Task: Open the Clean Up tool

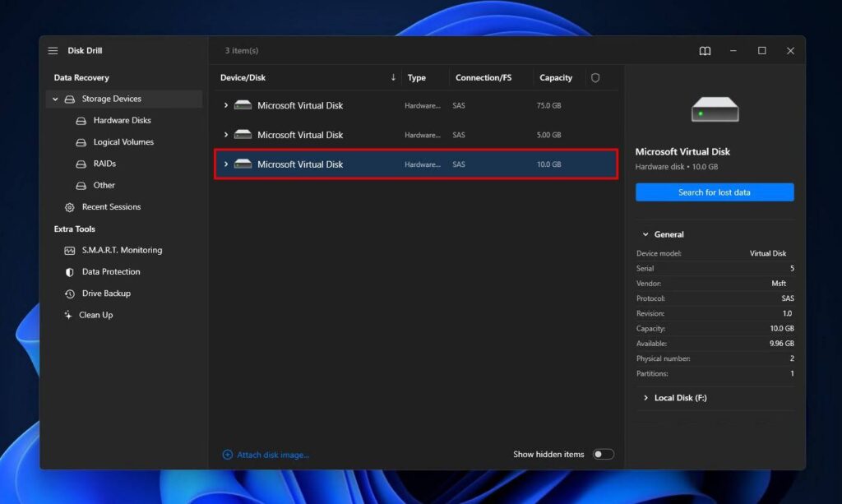Action: [97, 314]
